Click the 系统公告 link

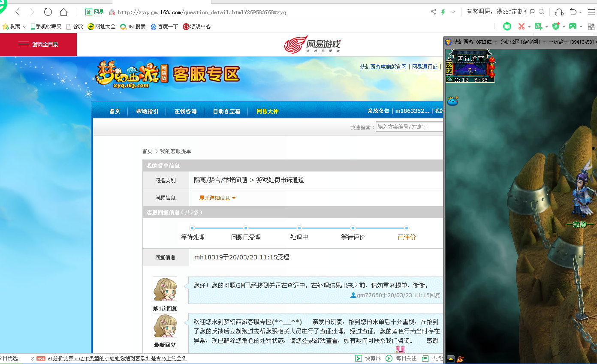[x=378, y=111]
